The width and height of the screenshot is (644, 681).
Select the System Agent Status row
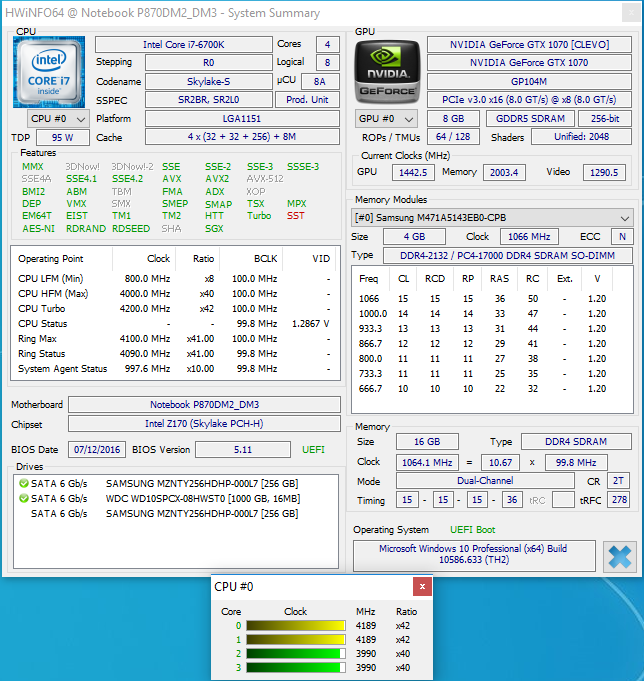tap(175, 368)
